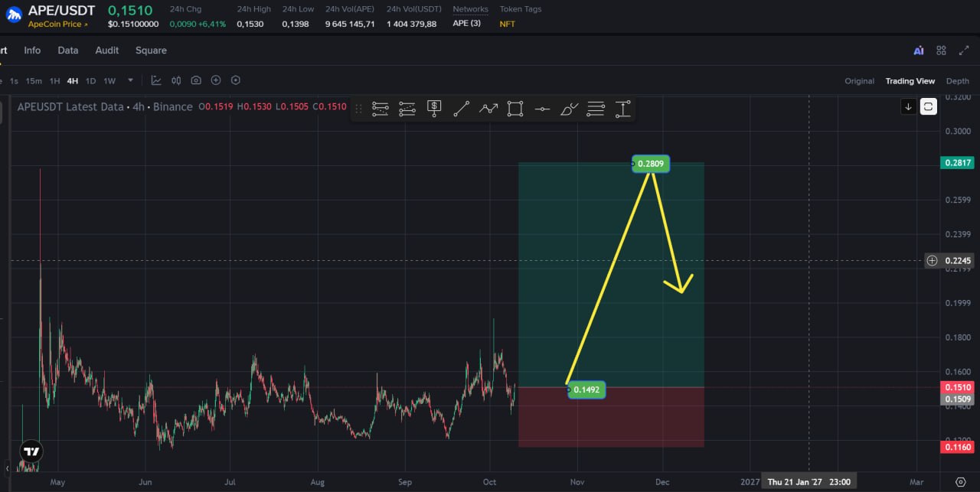The width and height of the screenshot is (980, 492).
Task: Set timeframe to 4H
Action: pos(73,81)
